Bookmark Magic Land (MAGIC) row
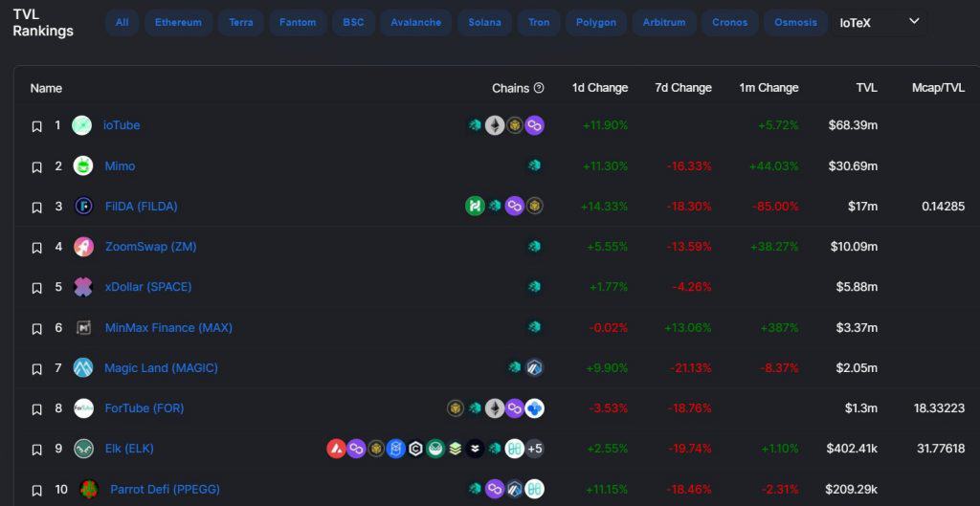 [37, 369]
